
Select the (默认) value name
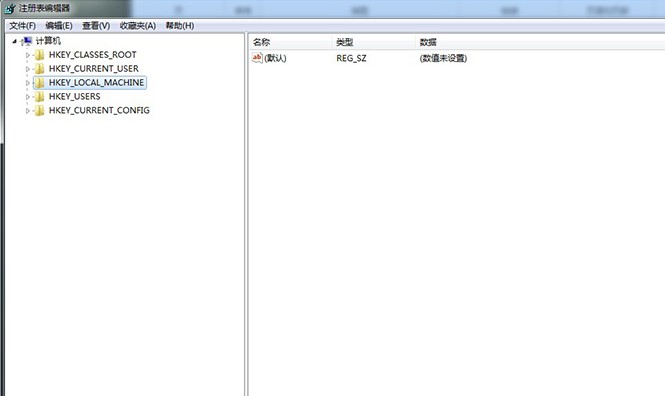click(x=275, y=58)
